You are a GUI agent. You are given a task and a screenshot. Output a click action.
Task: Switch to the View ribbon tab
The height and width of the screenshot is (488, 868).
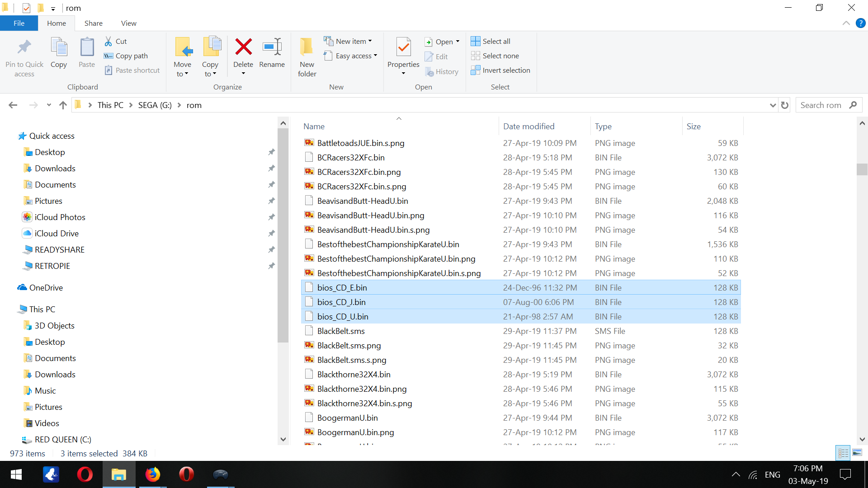129,23
